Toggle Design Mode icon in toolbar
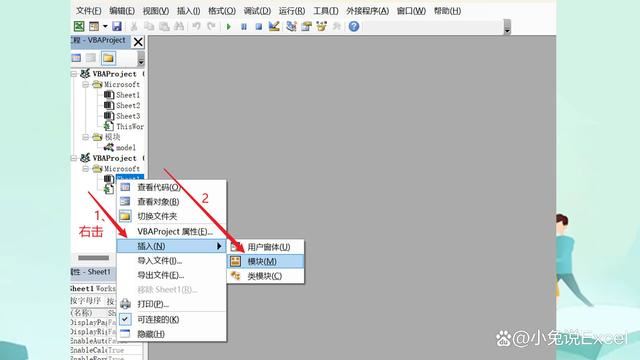Image resolution: width=640 pixels, height=360 pixels. [274, 27]
